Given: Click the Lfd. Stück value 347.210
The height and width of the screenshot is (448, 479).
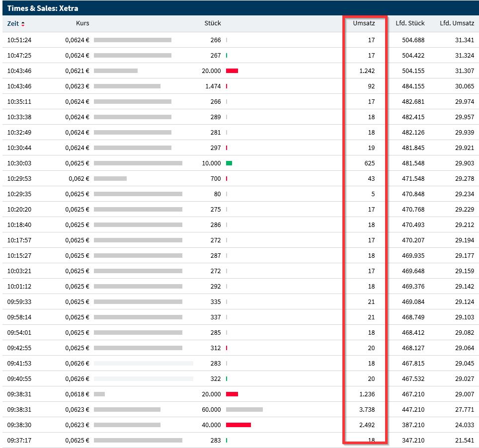Looking at the screenshot, I should pos(413,441).
